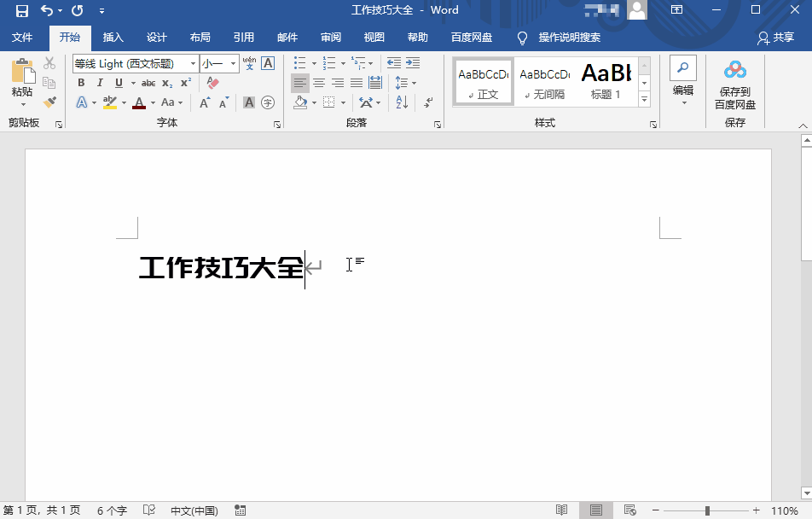Decrease font size with smaller A
812x519 pixels.
223,102
